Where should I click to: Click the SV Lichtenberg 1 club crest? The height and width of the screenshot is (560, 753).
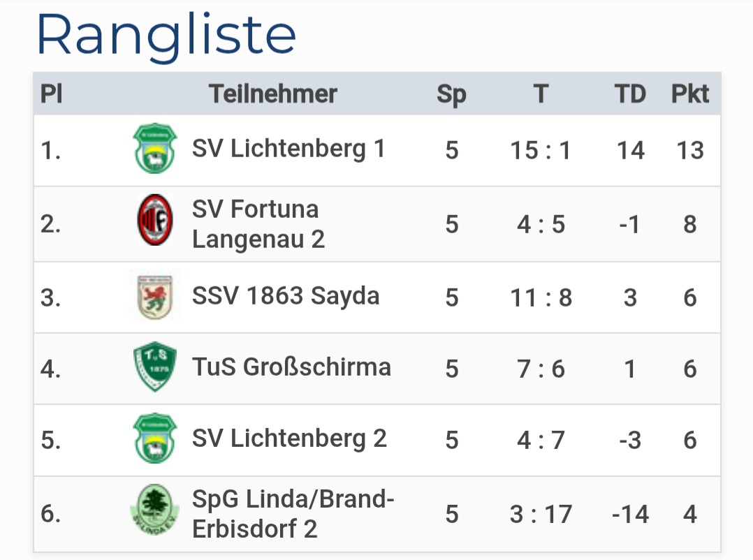point(155,149)
